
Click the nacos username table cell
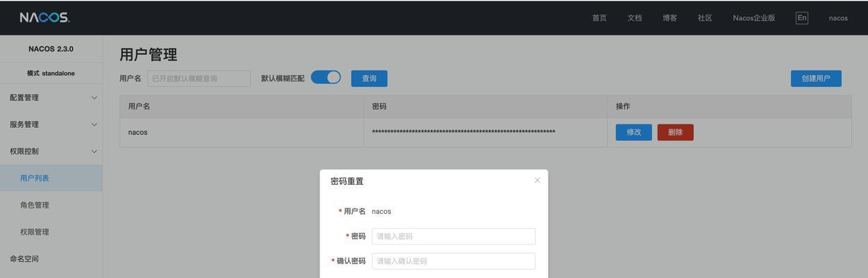241,132
